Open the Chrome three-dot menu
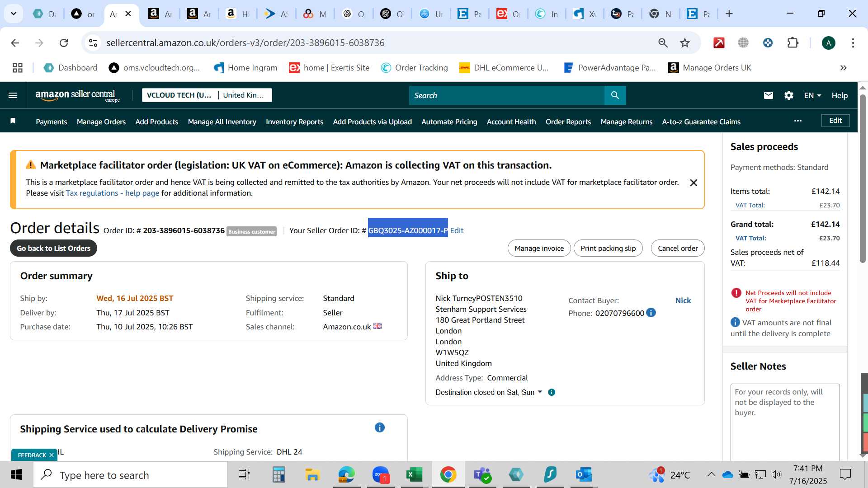This screenshot has height=488, width=868. click(853, 43)
